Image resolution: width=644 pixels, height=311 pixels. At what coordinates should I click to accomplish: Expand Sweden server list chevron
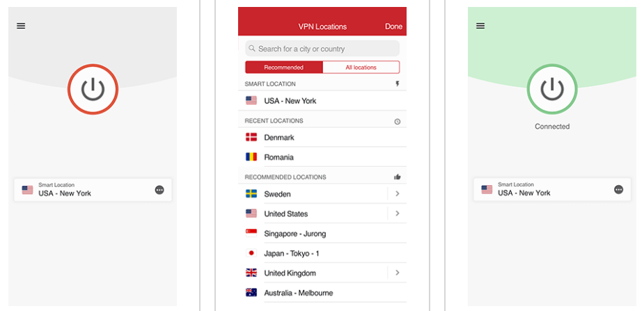(x=397, y=193)
